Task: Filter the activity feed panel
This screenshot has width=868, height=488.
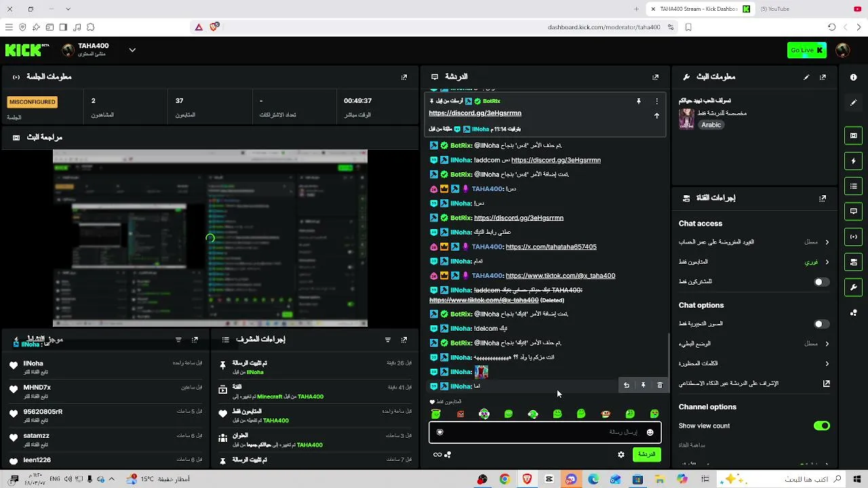Action: tap(178, 340)
